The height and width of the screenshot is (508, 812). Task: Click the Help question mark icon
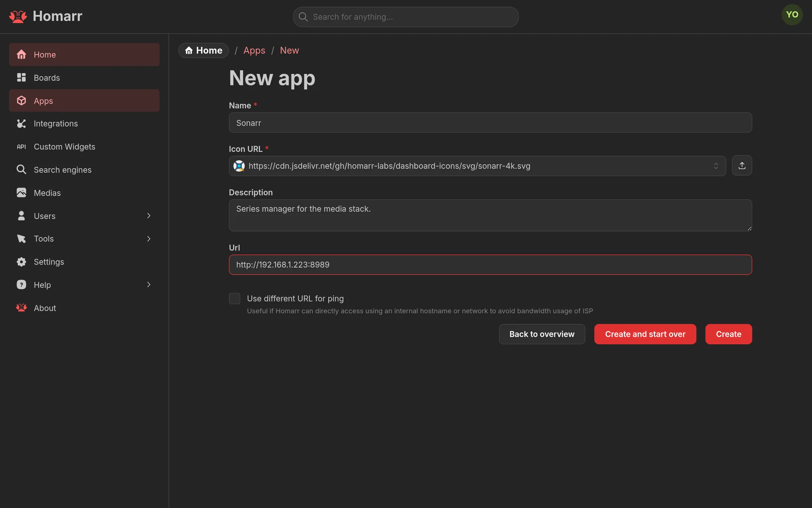21,285
